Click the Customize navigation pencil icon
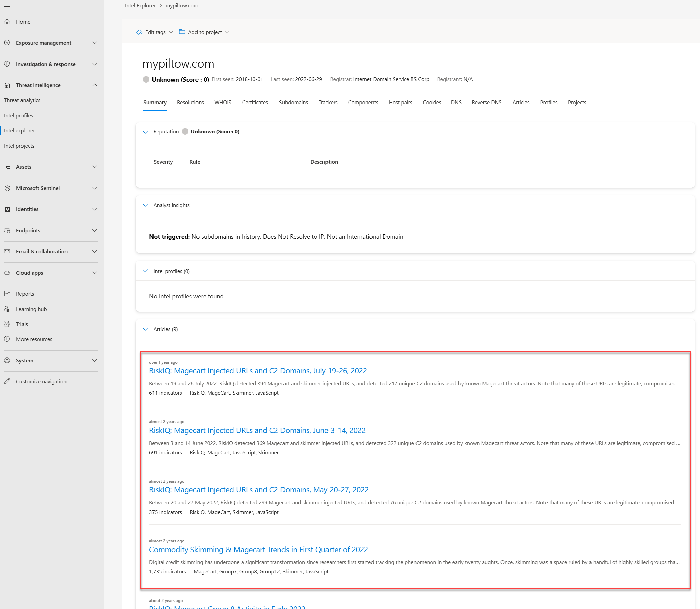 [7, 382]
